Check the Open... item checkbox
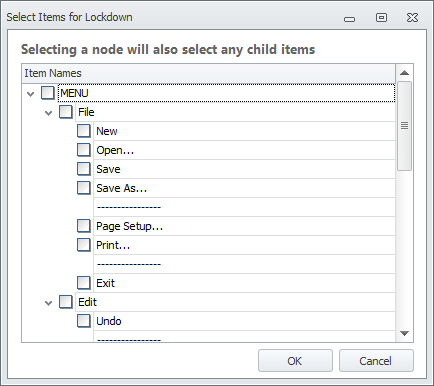 click(x=84, y=150)
